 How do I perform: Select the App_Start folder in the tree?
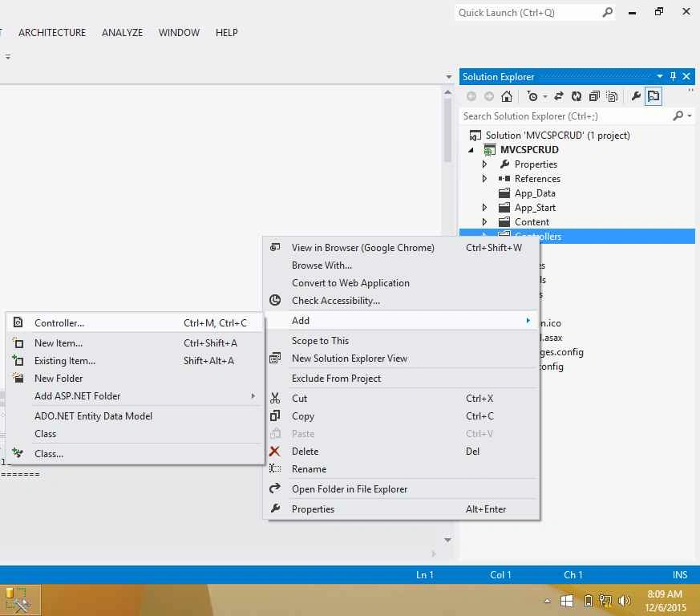[x=535, y=208]
